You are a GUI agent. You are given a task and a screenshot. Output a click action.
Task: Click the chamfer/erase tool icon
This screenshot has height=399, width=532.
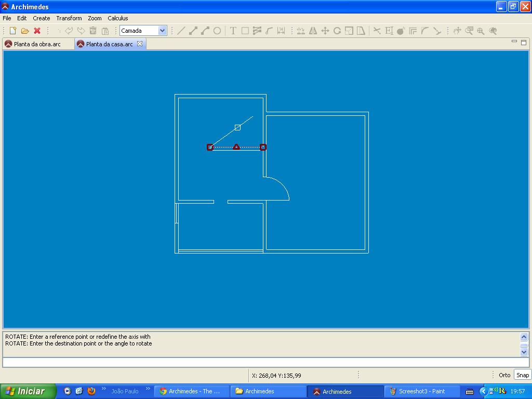click(x=437, y=31)
